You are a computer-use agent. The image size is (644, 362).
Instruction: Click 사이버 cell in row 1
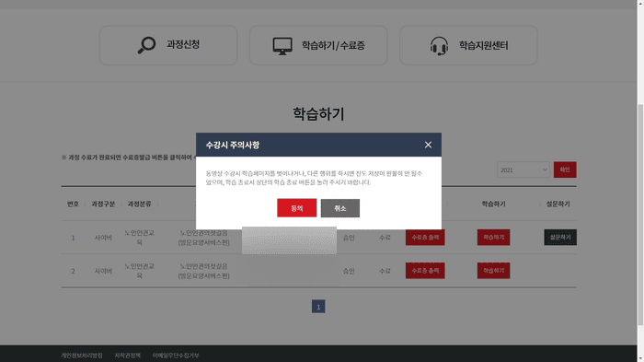click(x=103, y=238)
